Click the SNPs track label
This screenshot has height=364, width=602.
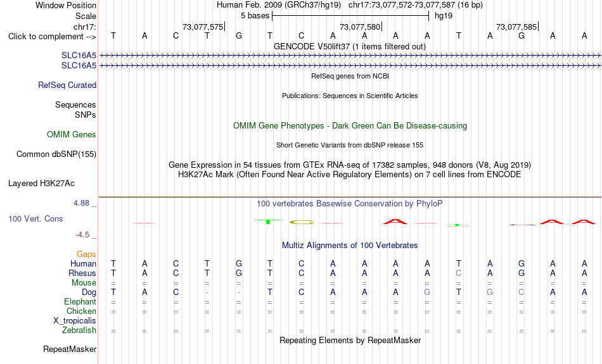coord(86,115)
